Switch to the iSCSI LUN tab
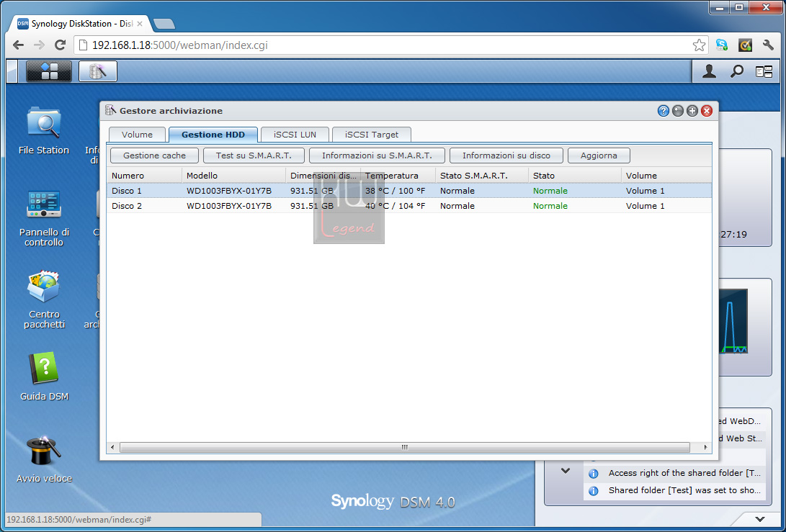The image size is (786, 532). pos(295,135)
